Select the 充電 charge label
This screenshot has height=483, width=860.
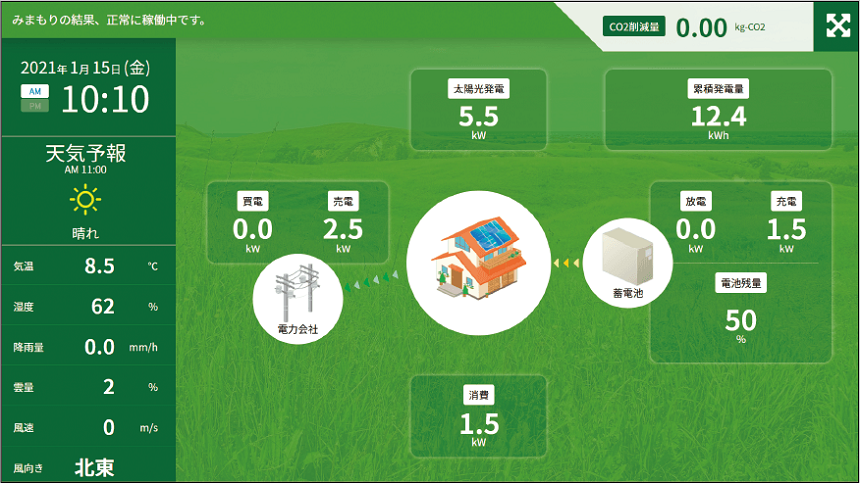[786, 201]
